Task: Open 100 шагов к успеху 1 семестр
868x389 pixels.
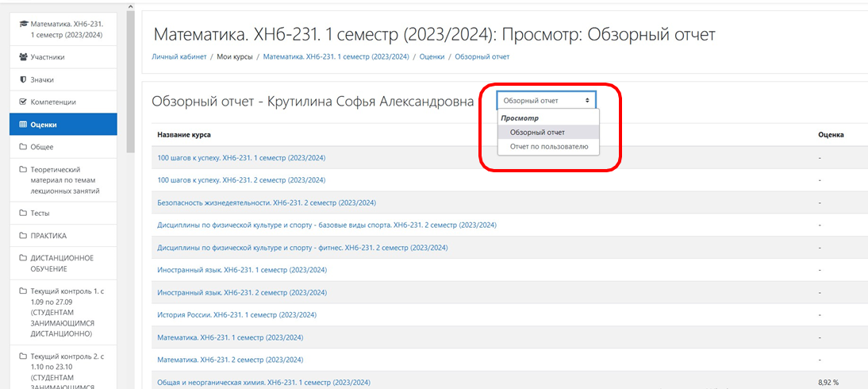Action: click(241, 158)
